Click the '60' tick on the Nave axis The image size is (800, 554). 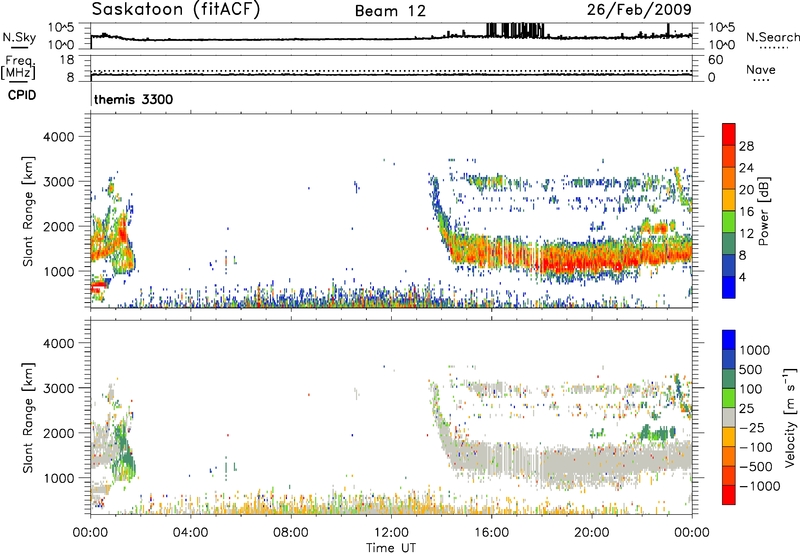716,60
